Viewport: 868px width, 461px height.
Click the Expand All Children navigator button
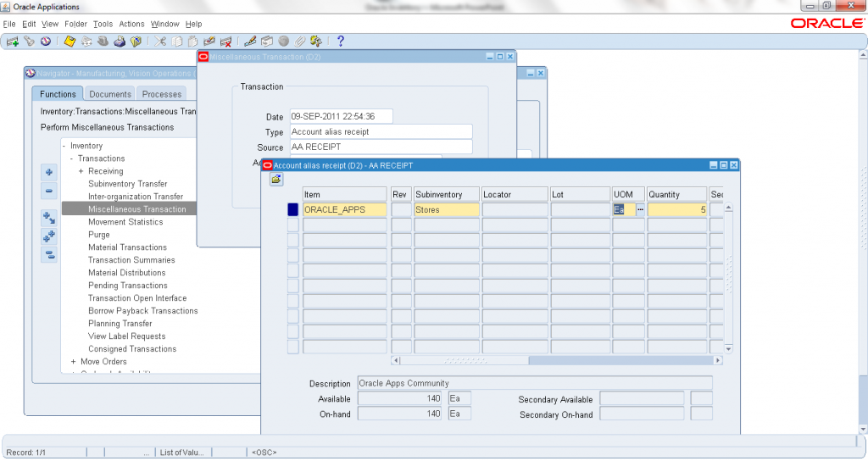click(49, 236)
